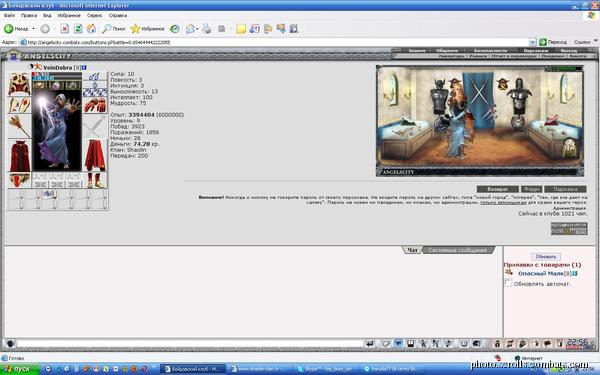Open the Знания game menu

(x=416, y=51)
